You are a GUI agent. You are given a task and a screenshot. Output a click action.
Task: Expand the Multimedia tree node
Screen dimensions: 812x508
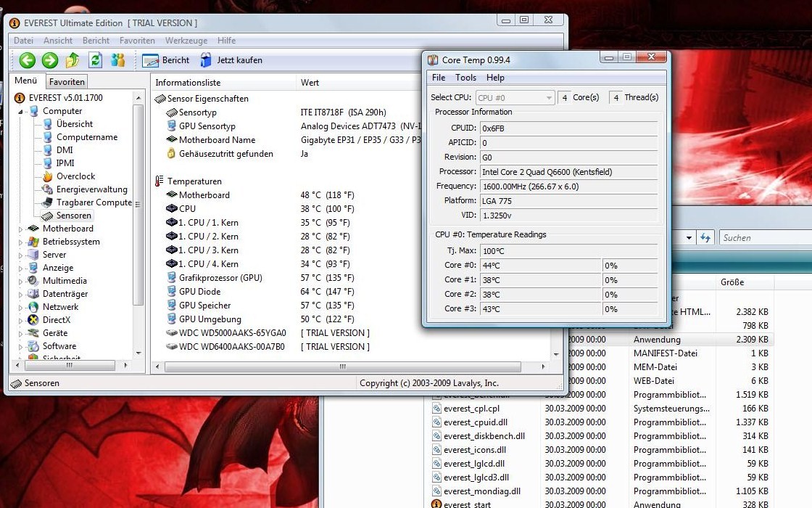pos(21,281)
